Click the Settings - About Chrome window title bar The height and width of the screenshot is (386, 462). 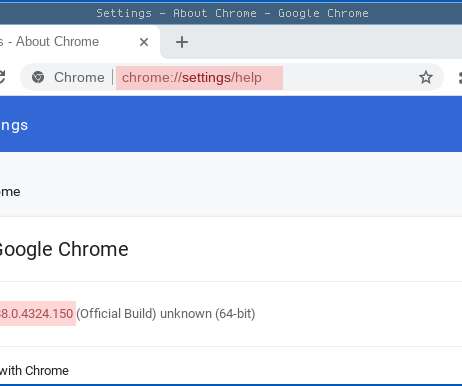(x=232, y=13)
